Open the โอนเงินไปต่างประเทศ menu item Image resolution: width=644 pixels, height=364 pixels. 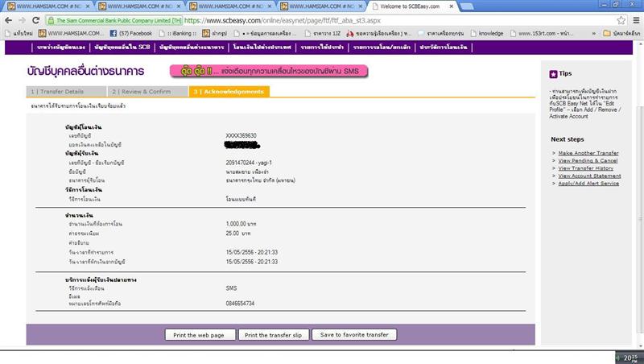262,48
